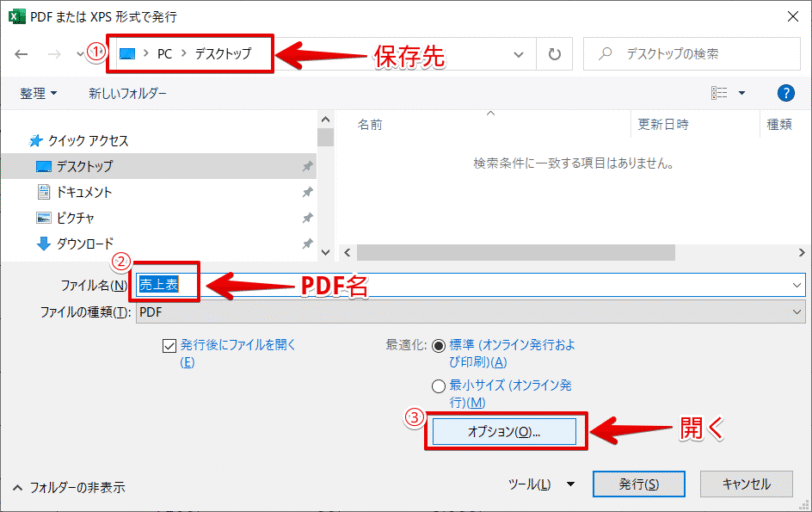Click the クイック アクセス star icon

coord(35,141)
